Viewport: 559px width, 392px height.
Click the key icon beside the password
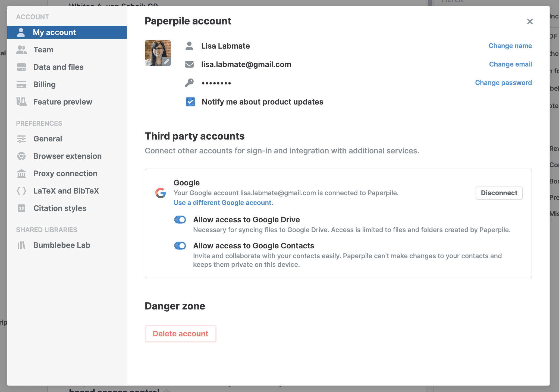pos(189,83)
